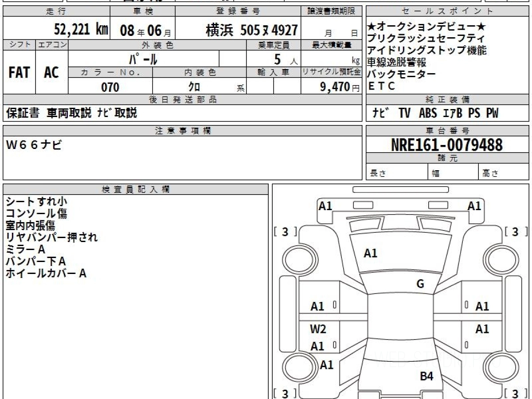Select equipment list ナビ TV ABS エアB PS PW
This screenshot has height=399, width=532.
[435, 113]
